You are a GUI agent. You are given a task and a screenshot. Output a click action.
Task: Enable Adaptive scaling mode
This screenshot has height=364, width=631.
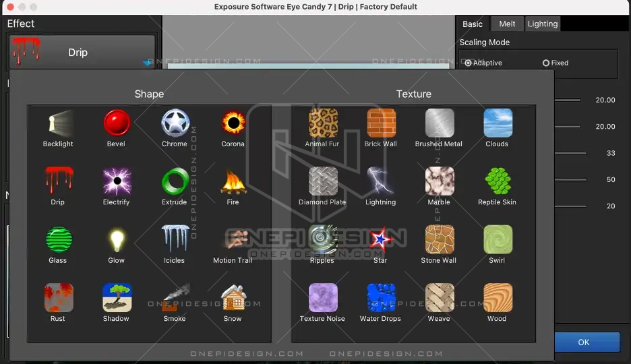click(469, 63)
